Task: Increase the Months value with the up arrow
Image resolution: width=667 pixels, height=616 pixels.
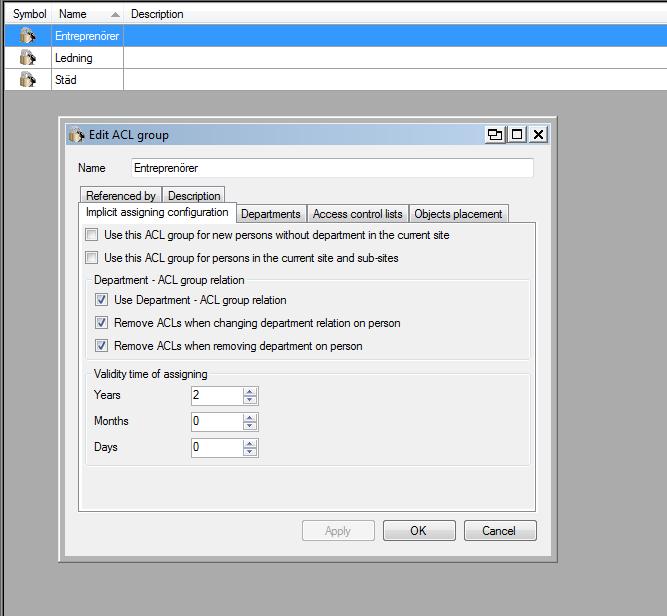Action: tap(250, 418)
